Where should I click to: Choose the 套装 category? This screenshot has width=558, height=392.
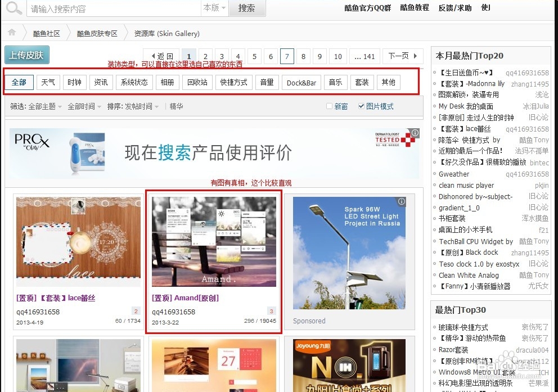pyautogui.click(x=362, y=82)
